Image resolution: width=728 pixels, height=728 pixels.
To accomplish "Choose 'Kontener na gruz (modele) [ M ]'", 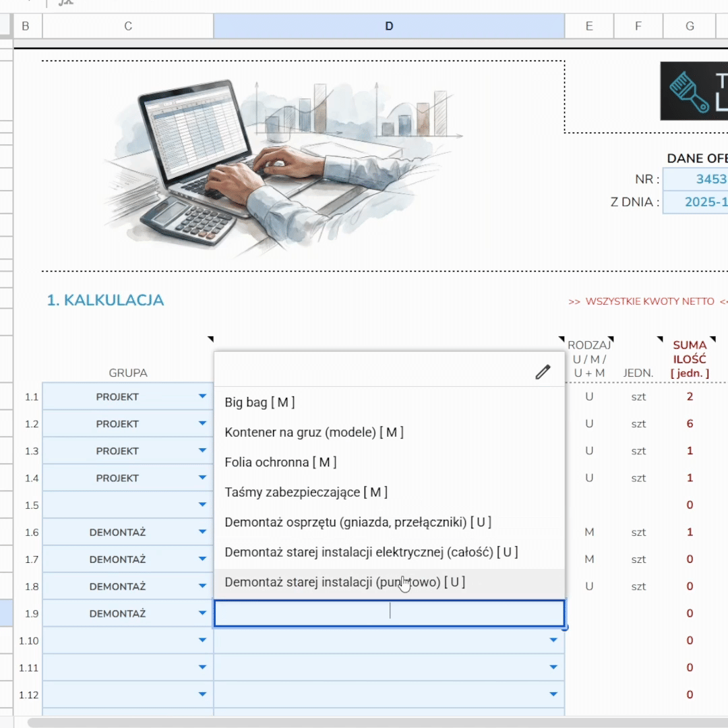I will point(313,432).
